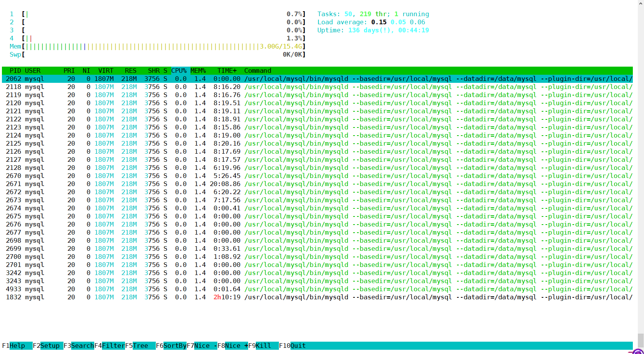The width and height of the screenshot is (644, 354).
Task: Sort by VIRT column header
Action: [106, 70]
